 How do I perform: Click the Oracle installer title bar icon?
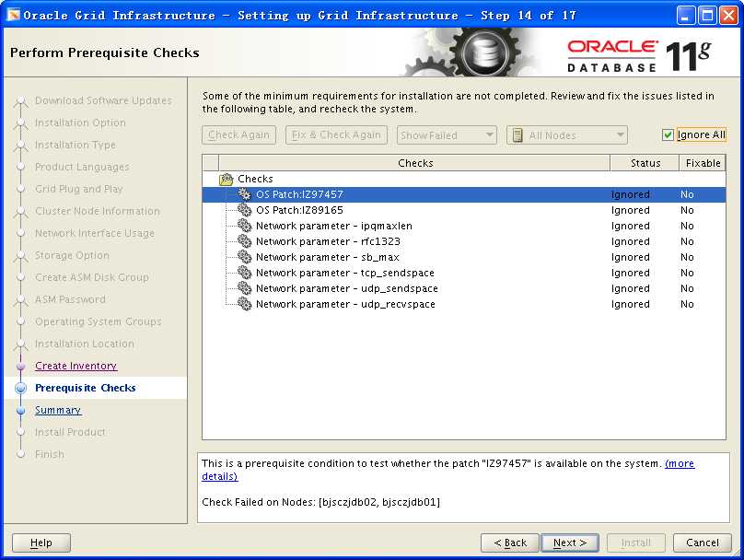[13, 15]
